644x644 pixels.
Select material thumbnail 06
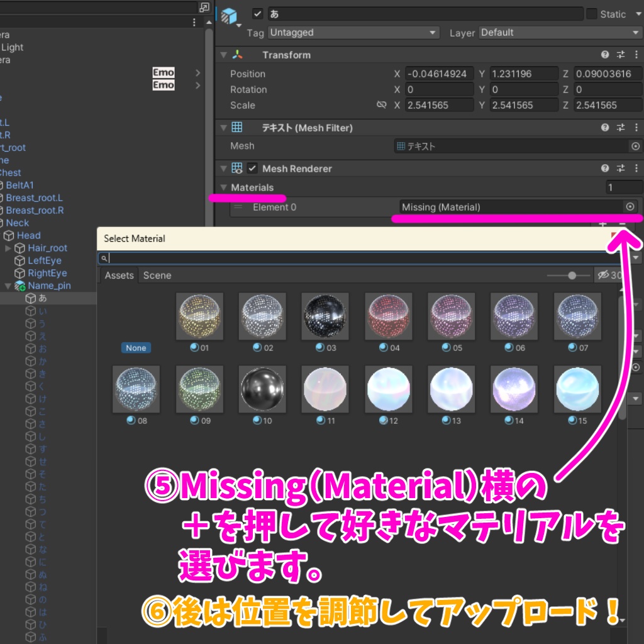coord(514,316)
